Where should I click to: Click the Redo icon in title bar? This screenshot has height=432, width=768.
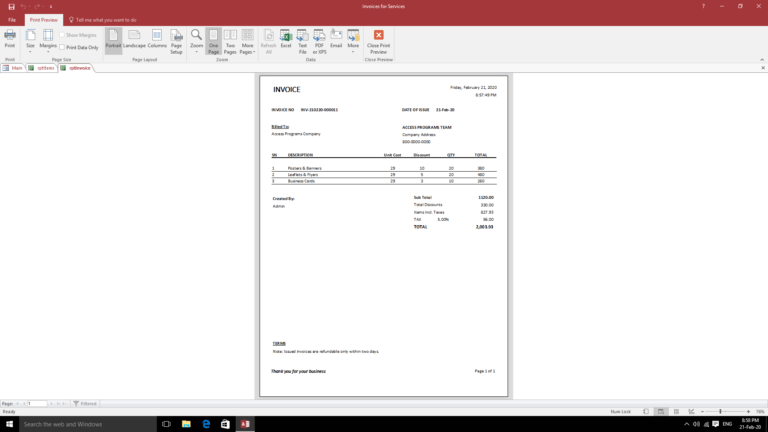click(x=37, y=7)
